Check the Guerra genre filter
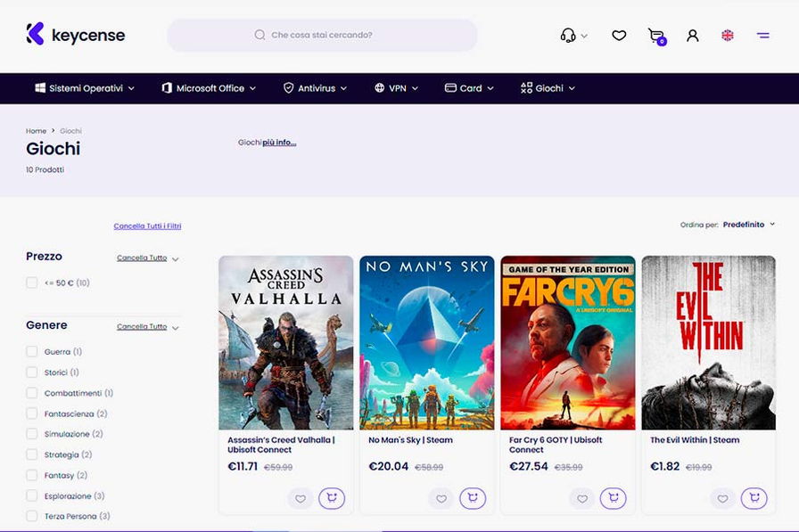 coord(32,352)
